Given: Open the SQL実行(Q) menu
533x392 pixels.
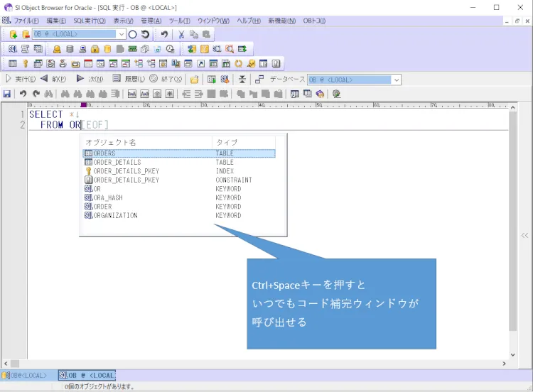Looking at the screenshot, I should pyautogui.click(x=90, y=21).
